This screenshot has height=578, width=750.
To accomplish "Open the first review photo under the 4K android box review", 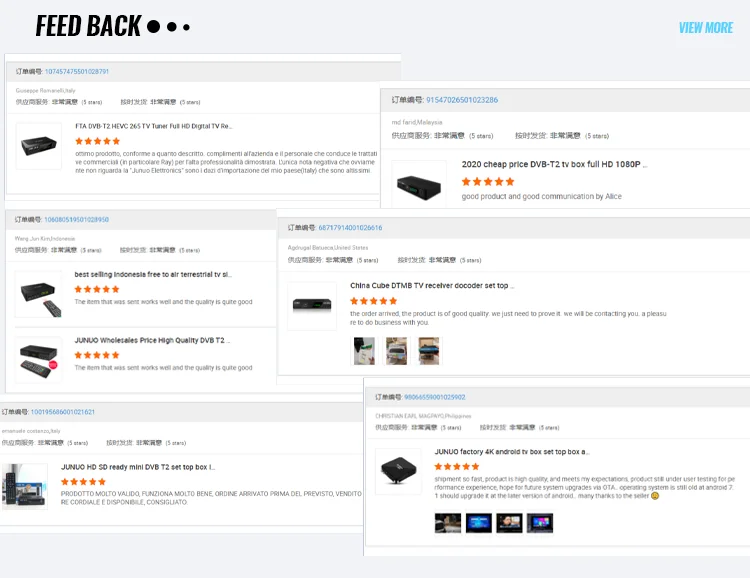I will click(x=448, y=523).
